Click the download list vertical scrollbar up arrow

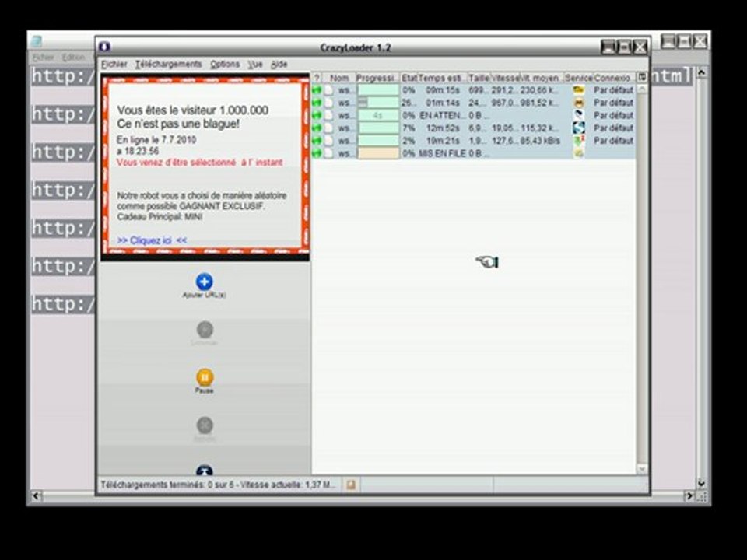pyautogui.click(x=642, y=89)
